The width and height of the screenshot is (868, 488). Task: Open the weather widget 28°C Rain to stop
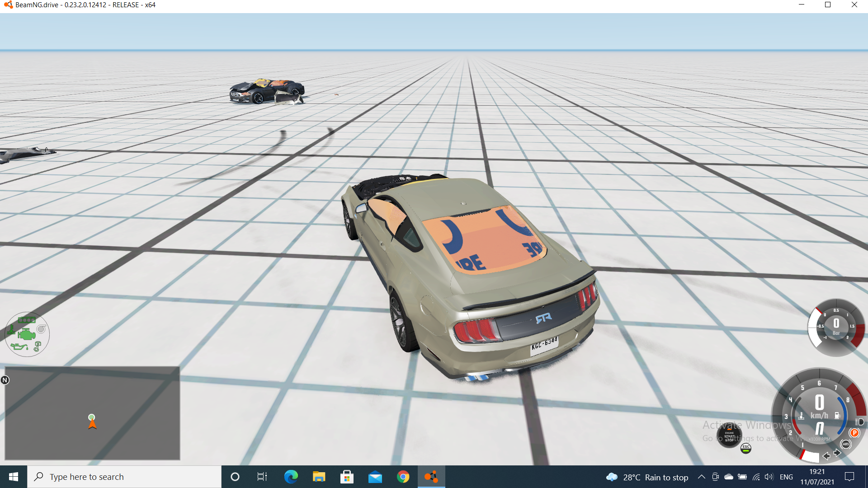click(647, 477)
